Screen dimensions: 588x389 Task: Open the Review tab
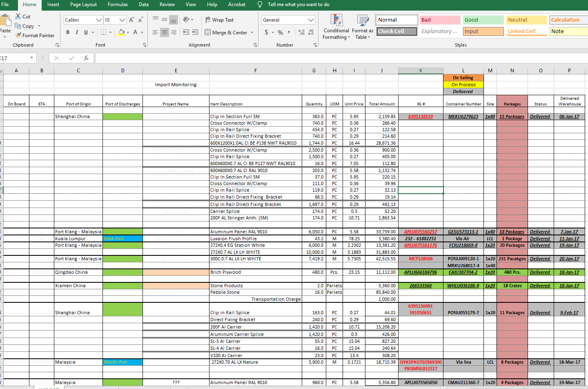[167, 4]
